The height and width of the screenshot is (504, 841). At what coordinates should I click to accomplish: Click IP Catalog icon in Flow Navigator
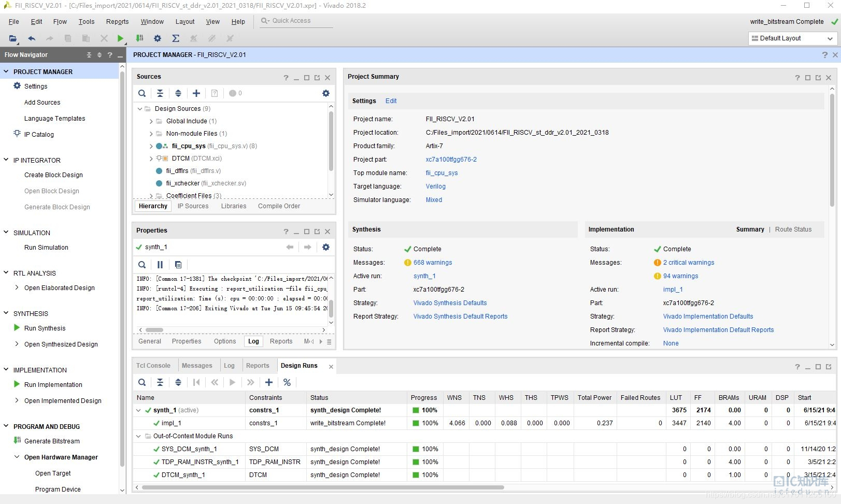point(17,134)
